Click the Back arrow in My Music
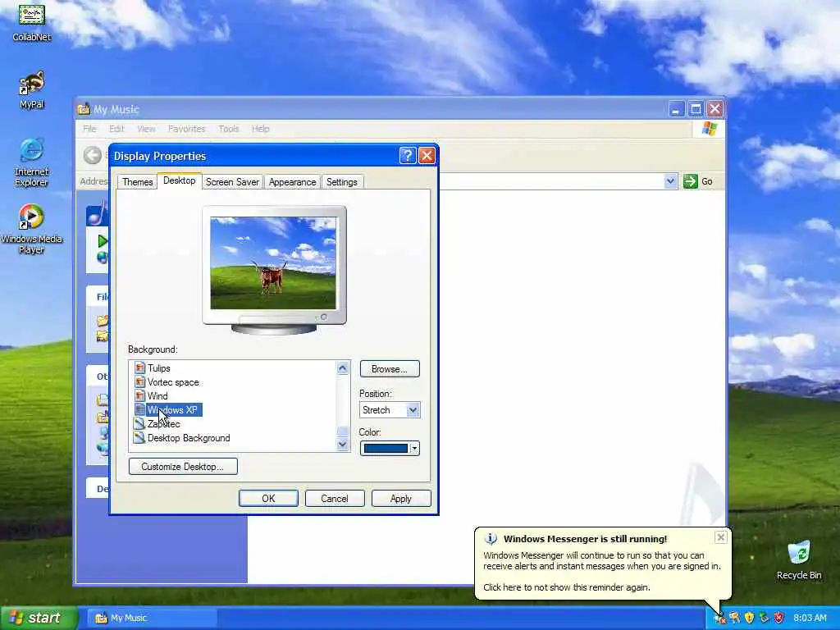This screenshot has width=840, height=630. (x=92, y=155)
